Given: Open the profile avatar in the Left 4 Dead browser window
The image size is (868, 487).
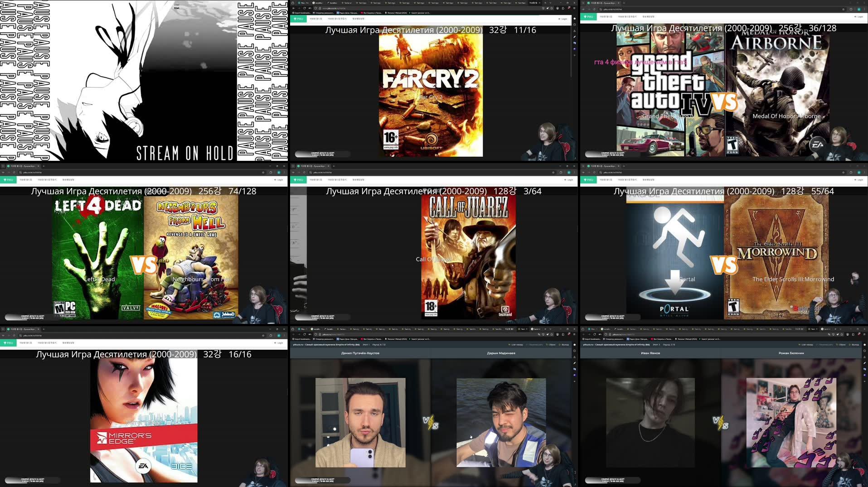Looking at the screenshot, I should pos(278,172).
